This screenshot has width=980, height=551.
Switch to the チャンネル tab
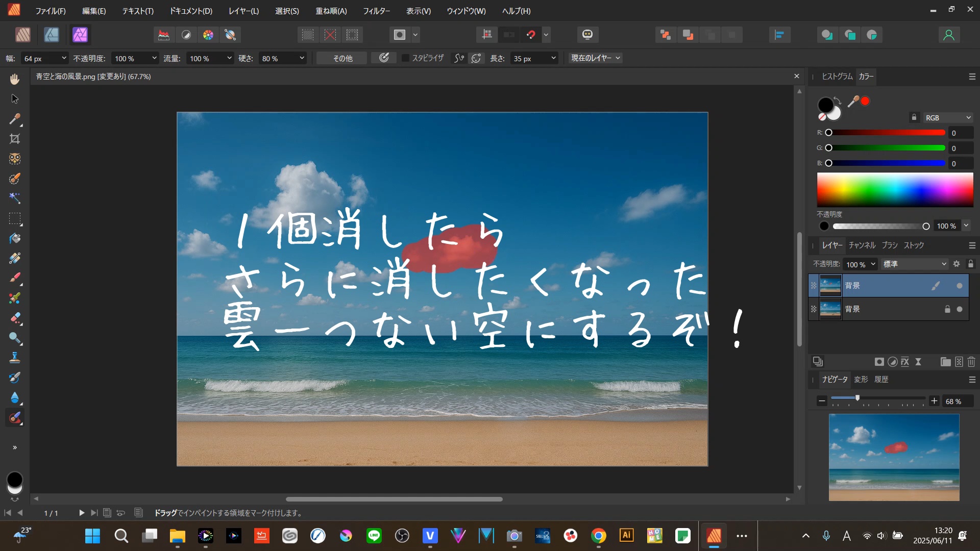tap(862, 245)
